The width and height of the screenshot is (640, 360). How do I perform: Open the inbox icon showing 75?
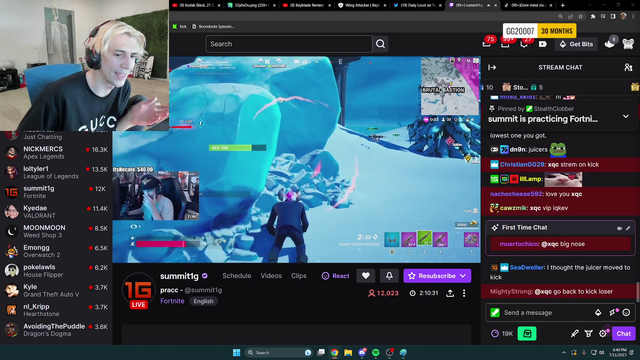[x=487, y=44]
